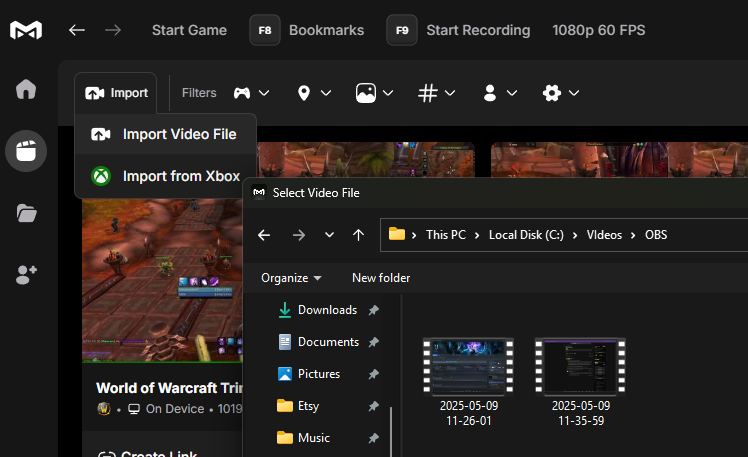
Task: Open the World of Warcraft clip thumbnail
Action: tap(162, 280)
